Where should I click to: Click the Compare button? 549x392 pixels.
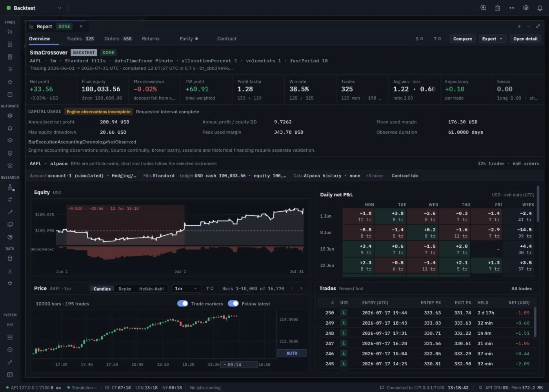pyautogui.click(x=463, y=39)
